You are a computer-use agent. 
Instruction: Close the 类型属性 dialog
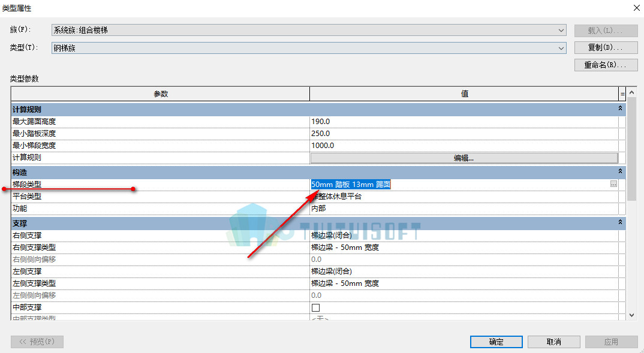point(636,8)
